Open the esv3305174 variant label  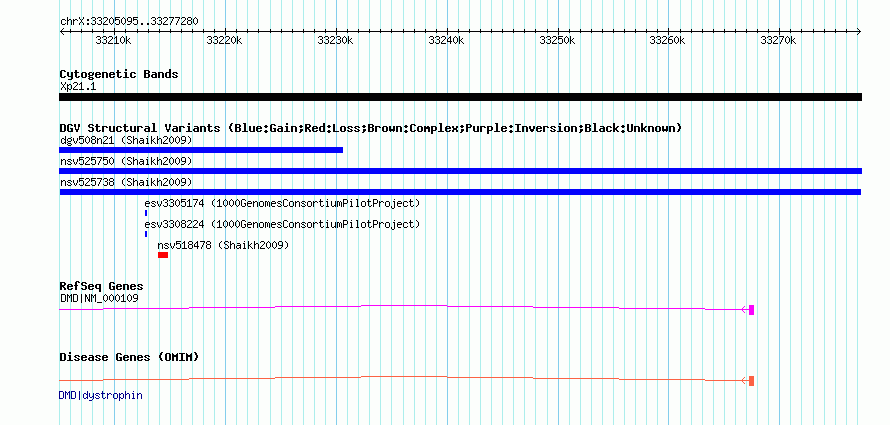(x=282, y=203)
